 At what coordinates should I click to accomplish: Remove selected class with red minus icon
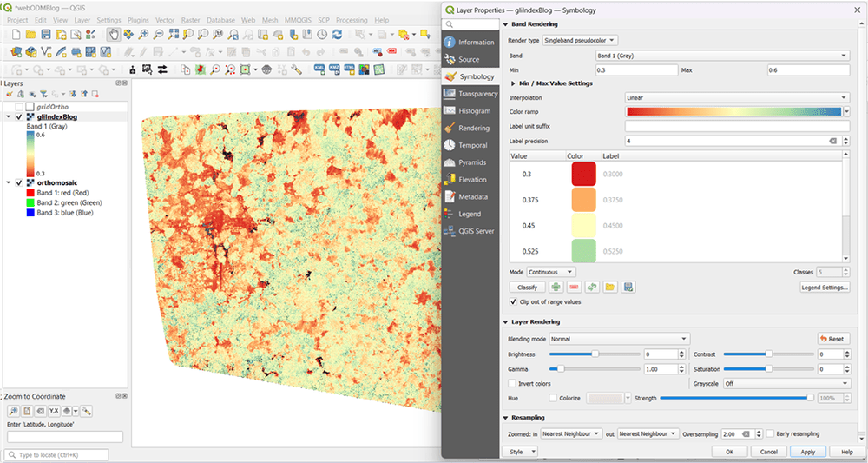573,287
